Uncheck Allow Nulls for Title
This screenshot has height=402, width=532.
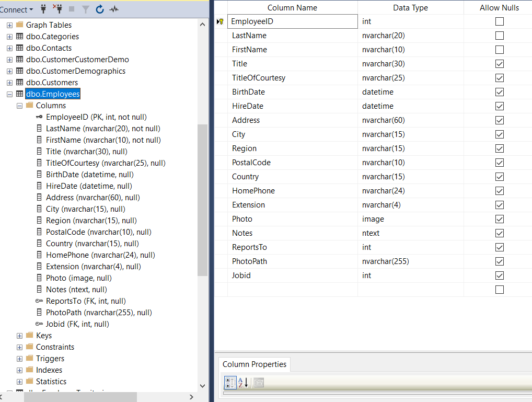pyautogui.click(x=500, y=64)
